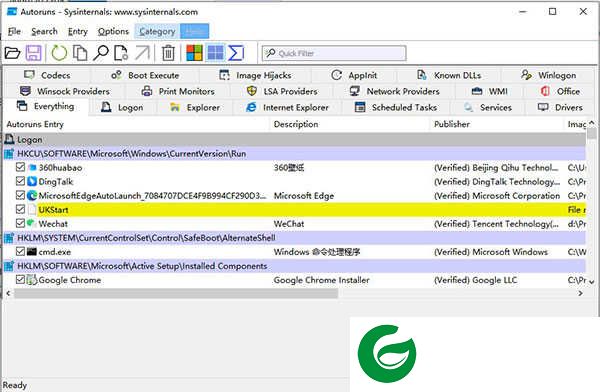
Task: Uncheck the Google Chrome entry checkbox
Action: 20,280
